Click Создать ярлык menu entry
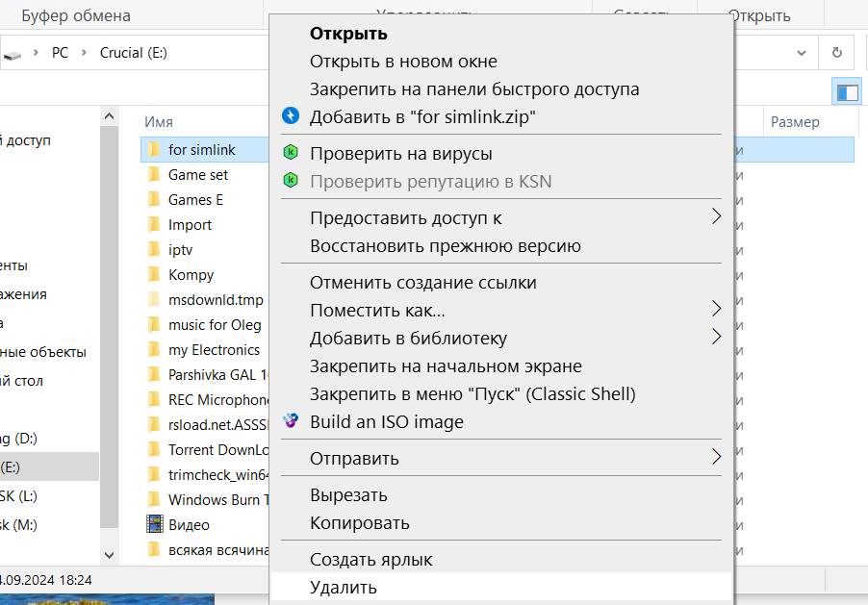Viewport: 868px width, 605px height. pyautogui.click(x=370, y=559)
